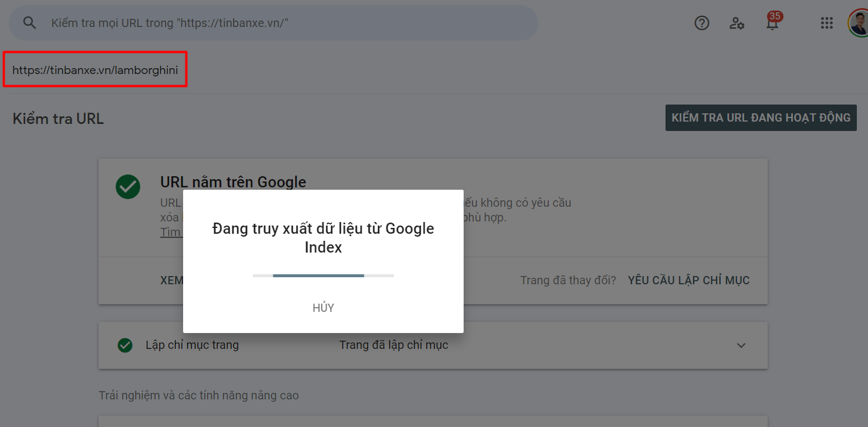This screenshot has width=868, height=427.
Task: Click the text Trang đã thay đổi?
Action: [x=568, y=280]
